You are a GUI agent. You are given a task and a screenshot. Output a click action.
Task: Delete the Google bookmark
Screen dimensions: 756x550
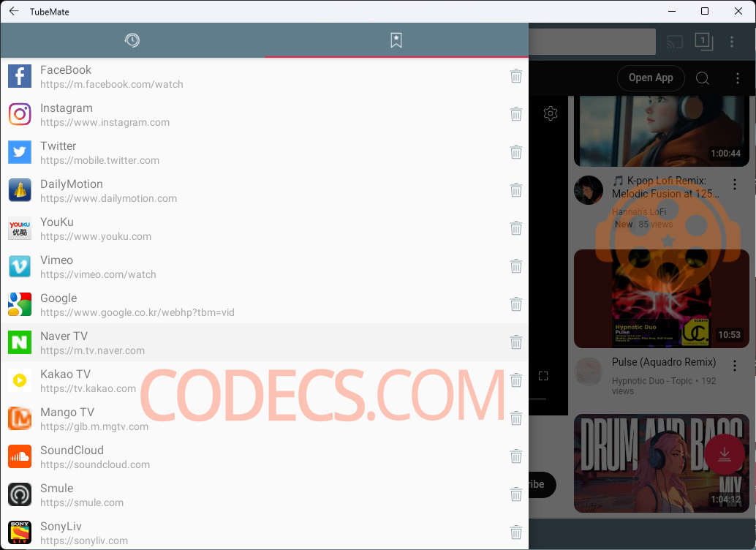pos(516,304)
